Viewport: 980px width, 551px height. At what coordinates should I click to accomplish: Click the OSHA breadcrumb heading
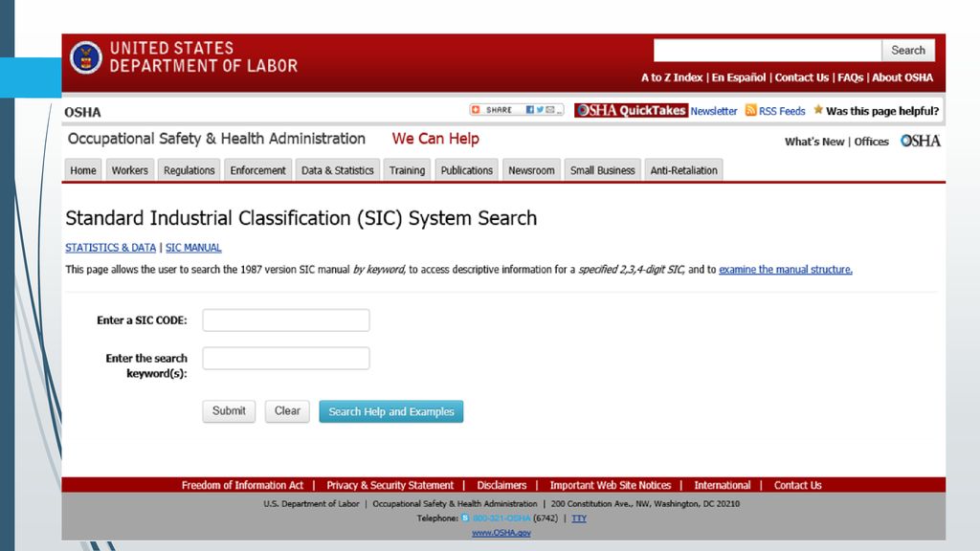pyautogui.click(x=82, y=113)
